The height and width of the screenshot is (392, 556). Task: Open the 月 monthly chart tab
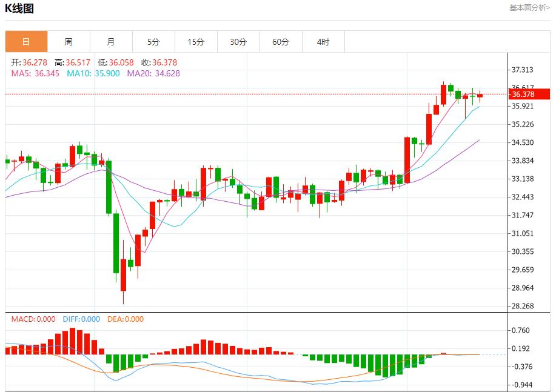point(111,42)
